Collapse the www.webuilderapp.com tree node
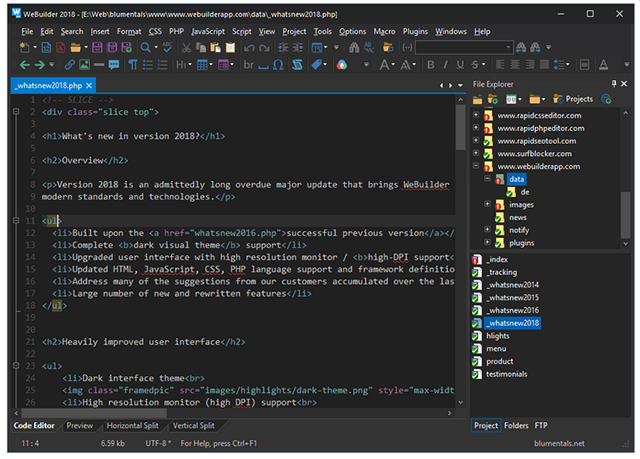Viewport: 640px width, 459px height. [x=476, y=166]
